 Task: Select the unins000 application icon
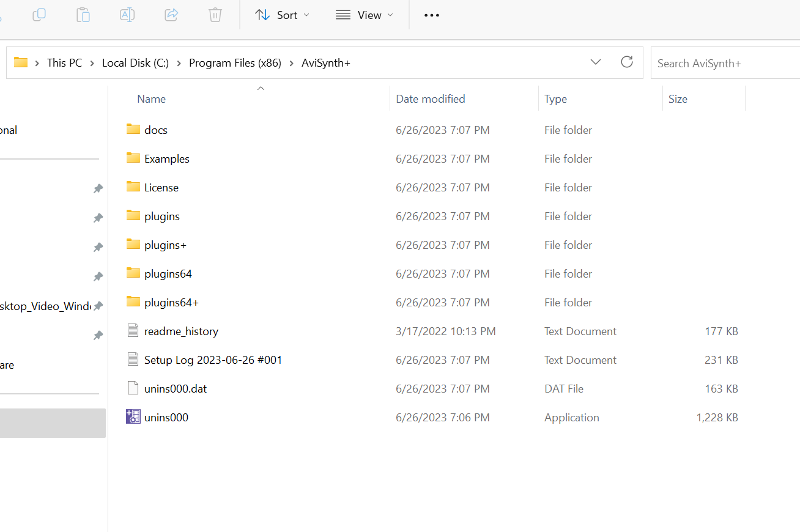pos(133,417)
